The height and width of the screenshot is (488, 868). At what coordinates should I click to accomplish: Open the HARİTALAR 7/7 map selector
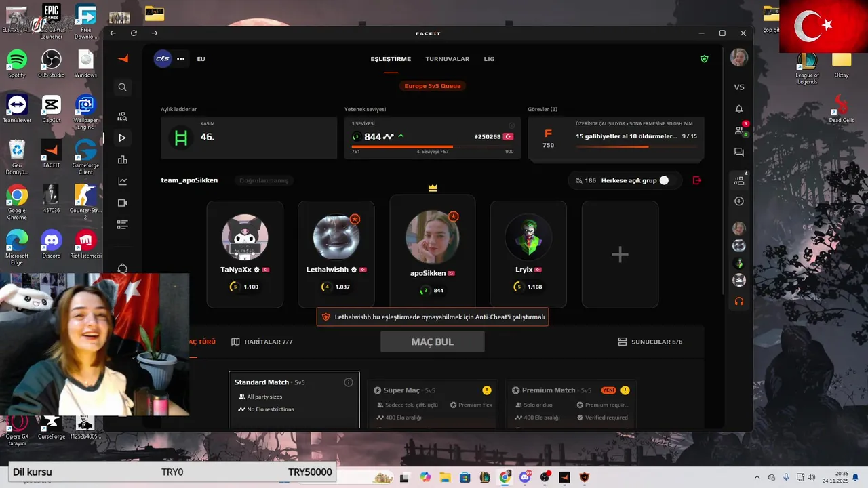[262, 342]
